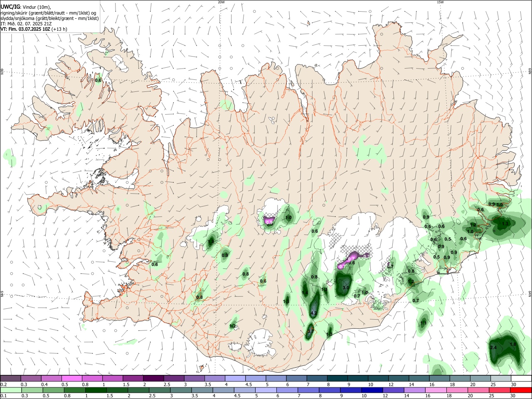This screenshot has width=532, height=399.
Task: Click the 1.4 precipitation value on the map
Action: [x=305, y=293]
